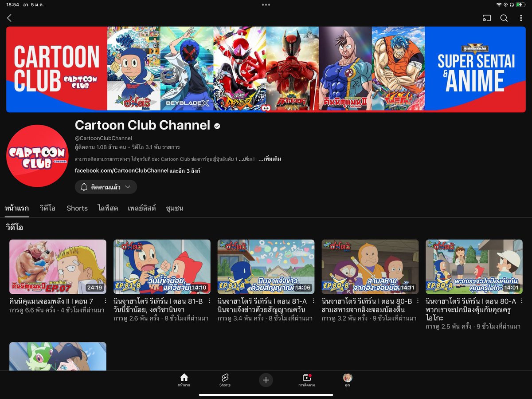
Task: Open title คินนิคุแมนจอมพลัง II ตอน 7
Action: pyautogui.click(x=51, y=301)
